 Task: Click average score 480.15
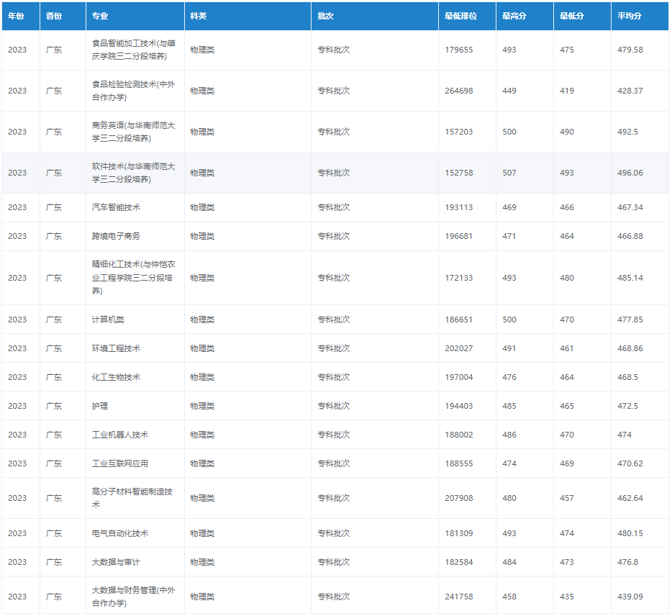[630, 533]
